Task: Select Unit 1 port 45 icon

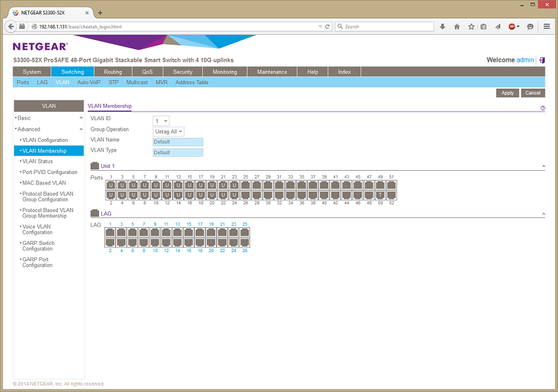Action: pyautogui.click(x=358, y=185)
